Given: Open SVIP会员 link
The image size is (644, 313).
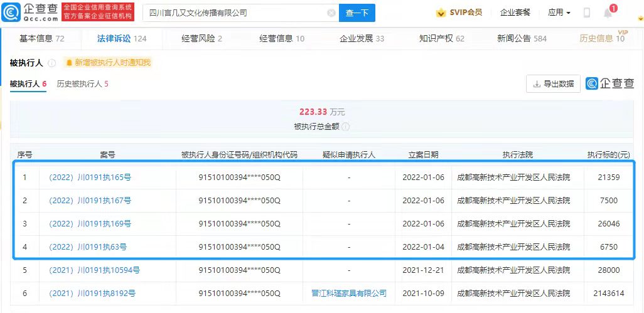Looking at the screenshot, I should (465, 13).
